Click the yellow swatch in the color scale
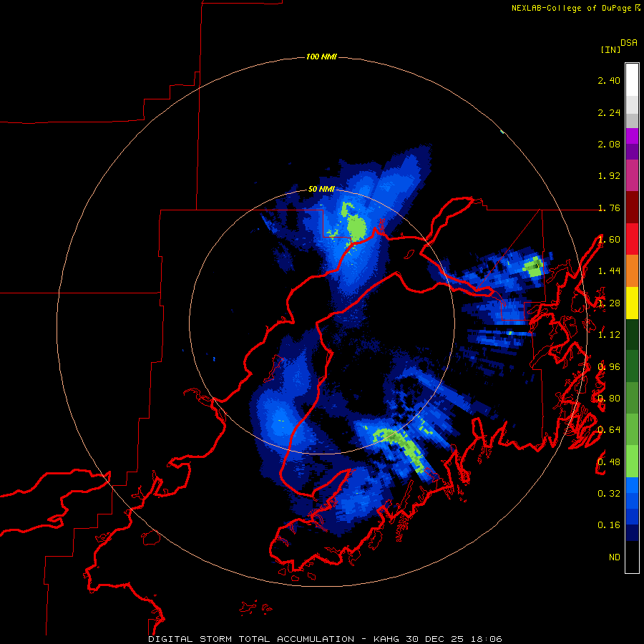Viewport: 644px width, 644px height. pyautogui.click(x=632, y=303)
